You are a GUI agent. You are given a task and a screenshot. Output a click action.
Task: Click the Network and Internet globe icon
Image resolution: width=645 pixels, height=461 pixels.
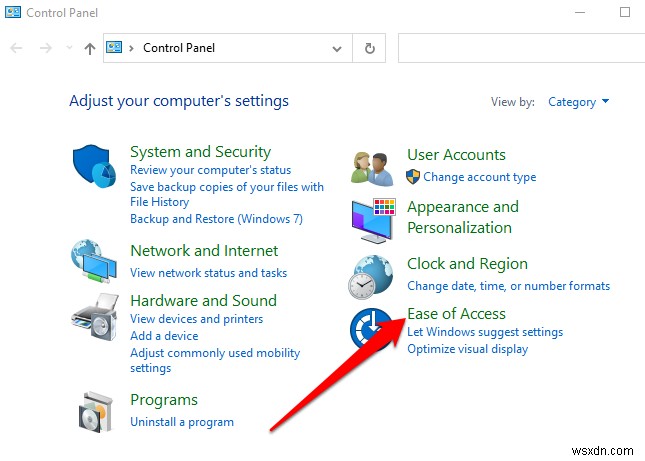(94, 262)
